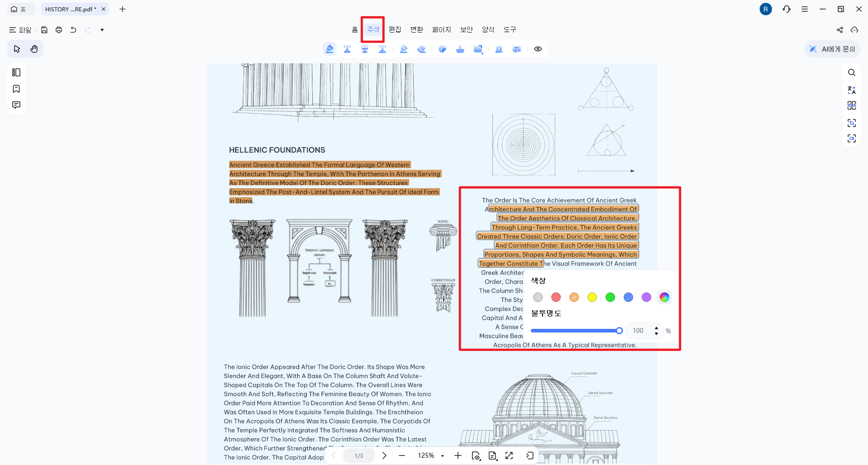Select the Strikethrough text tool
This screenshot has width=868, height=465.
(365, 49)
